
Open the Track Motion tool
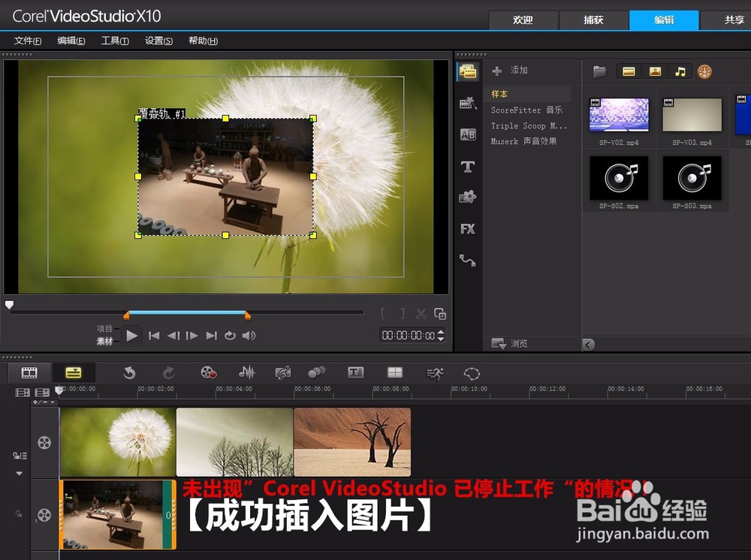pos(317,372)
